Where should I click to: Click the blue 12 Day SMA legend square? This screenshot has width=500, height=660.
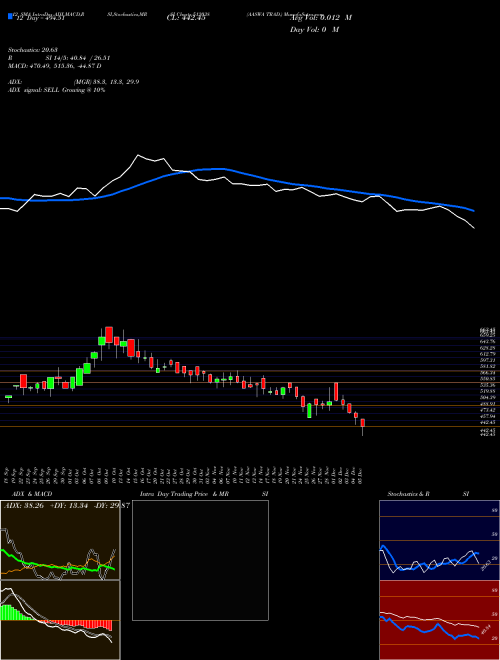[10, 16]
